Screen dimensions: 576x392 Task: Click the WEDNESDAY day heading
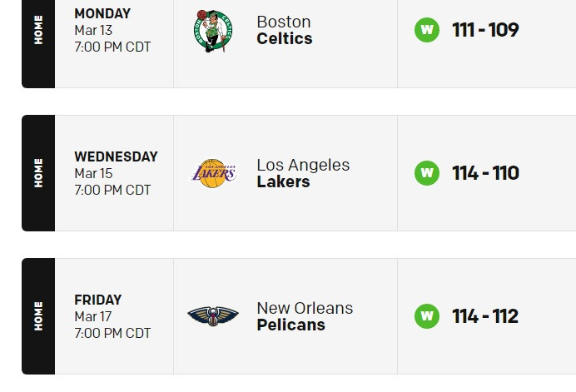click(x=116, y=156)
